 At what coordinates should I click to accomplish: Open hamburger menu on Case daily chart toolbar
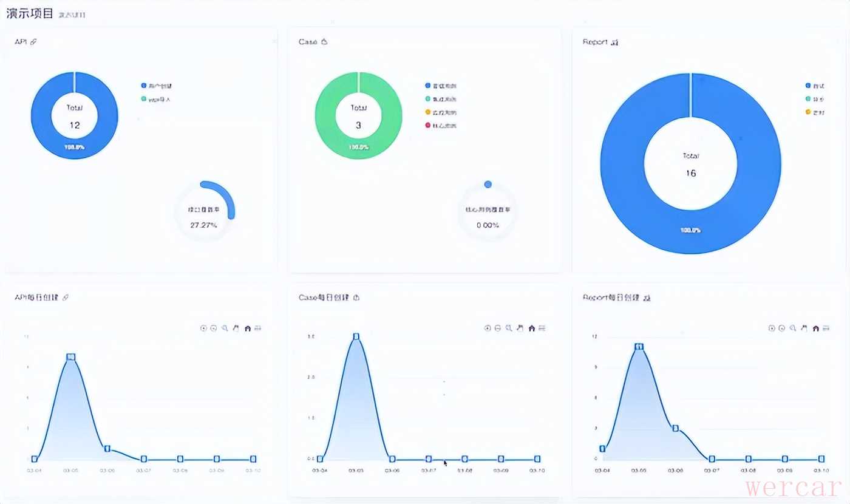(542, 328)
